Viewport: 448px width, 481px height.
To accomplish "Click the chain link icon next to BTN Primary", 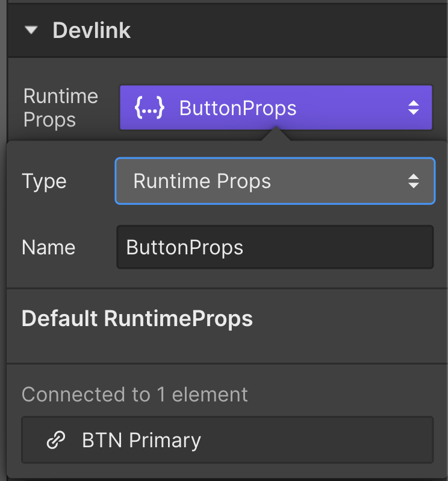I will (x=56, y=441).
